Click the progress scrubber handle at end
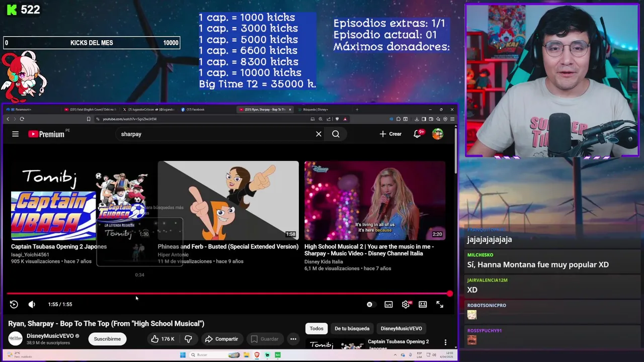 (x=449, y=294)
